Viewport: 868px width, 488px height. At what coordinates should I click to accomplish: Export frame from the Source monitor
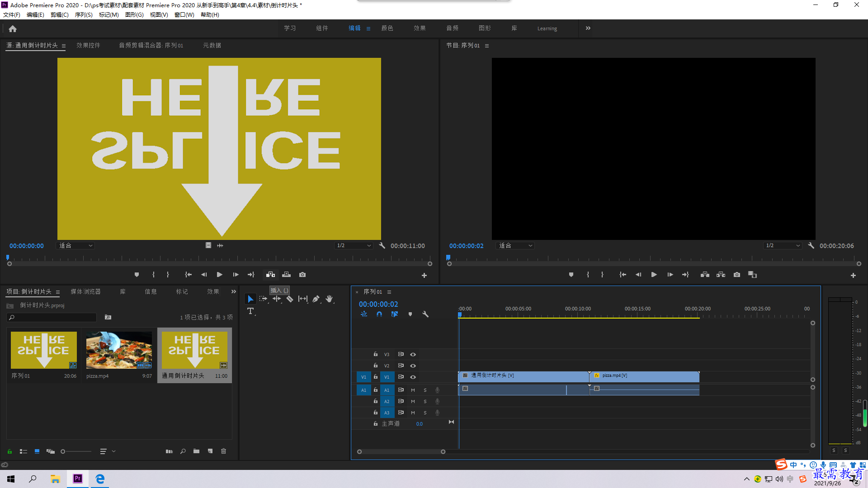tap(302, 275)
